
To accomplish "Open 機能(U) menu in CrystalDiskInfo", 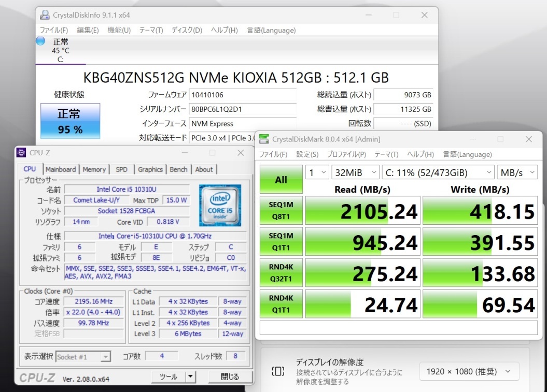I will click(119, 31).
